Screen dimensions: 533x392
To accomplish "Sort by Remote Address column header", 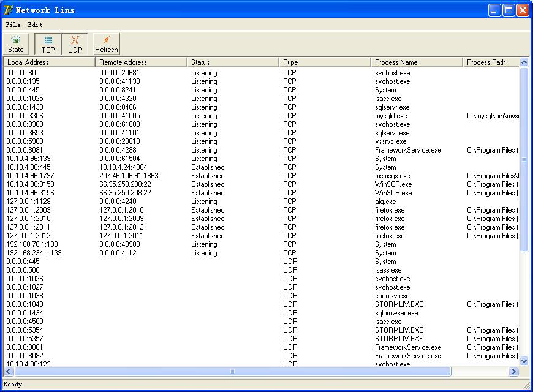I will [x=141, y=62].
